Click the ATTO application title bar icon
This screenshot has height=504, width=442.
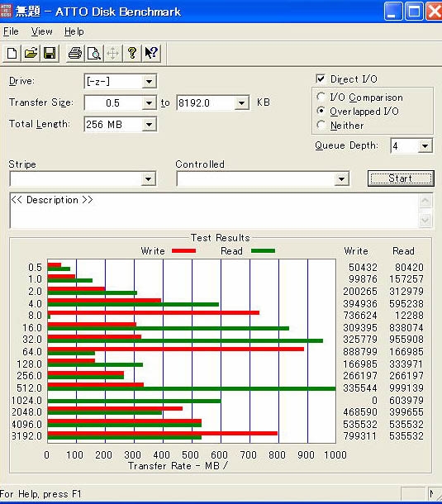[x=6, y=11]
